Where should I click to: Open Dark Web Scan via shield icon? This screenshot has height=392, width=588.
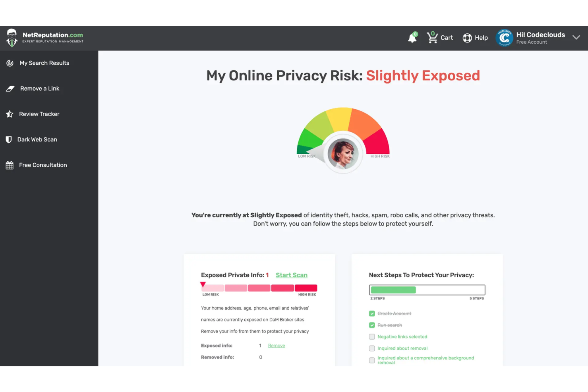point(8,139)
